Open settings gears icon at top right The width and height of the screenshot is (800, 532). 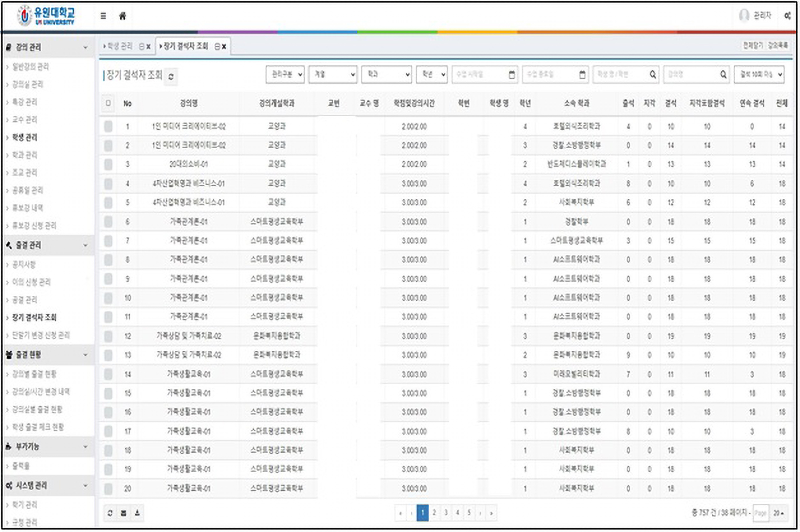(x=787, y=16)
